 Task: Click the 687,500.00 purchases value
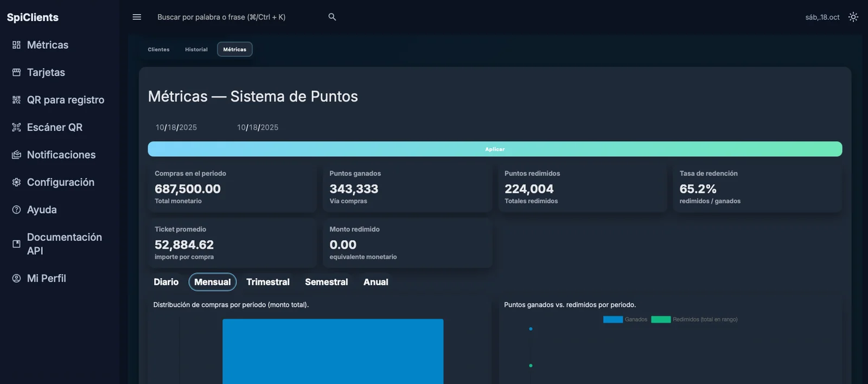[x=188, y=189]
